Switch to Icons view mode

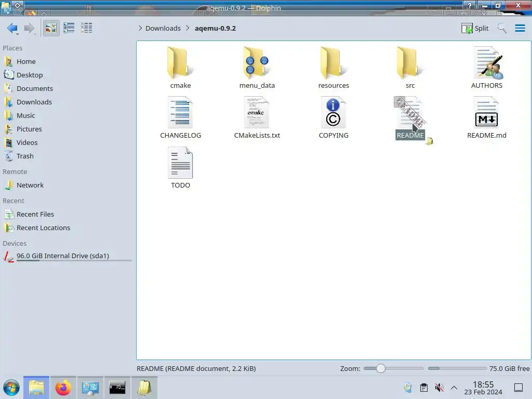pyautogui.click(x=51, y=28)
